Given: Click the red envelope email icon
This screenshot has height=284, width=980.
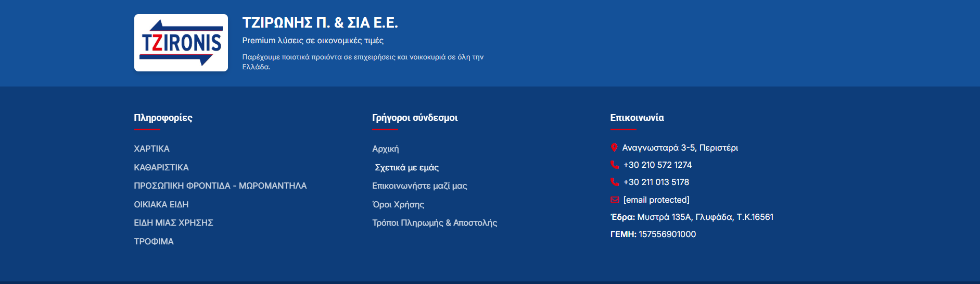Looking at the screenshot, I should [615, 200].
